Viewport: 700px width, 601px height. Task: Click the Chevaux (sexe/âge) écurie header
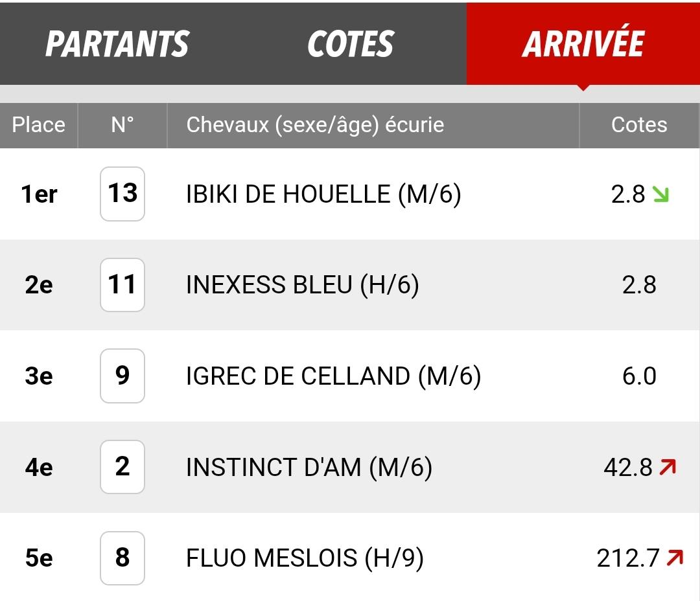(x=315, y=125)
